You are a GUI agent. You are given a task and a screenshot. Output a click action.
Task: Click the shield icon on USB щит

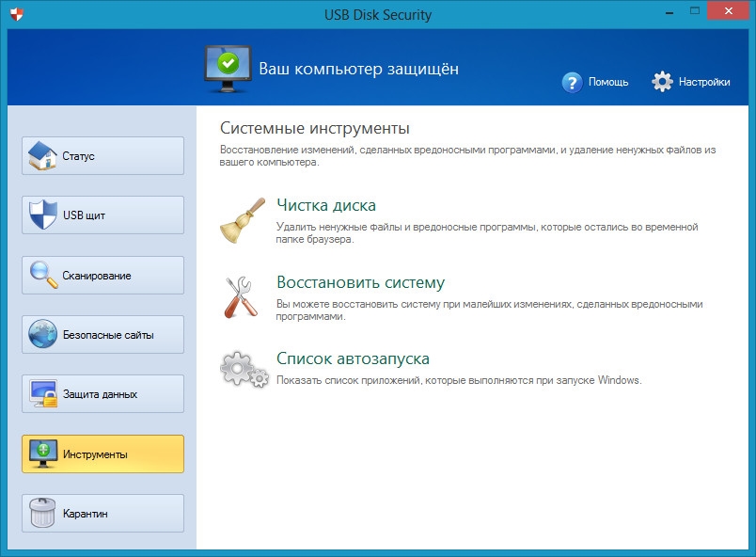click(x=43, y=215)
